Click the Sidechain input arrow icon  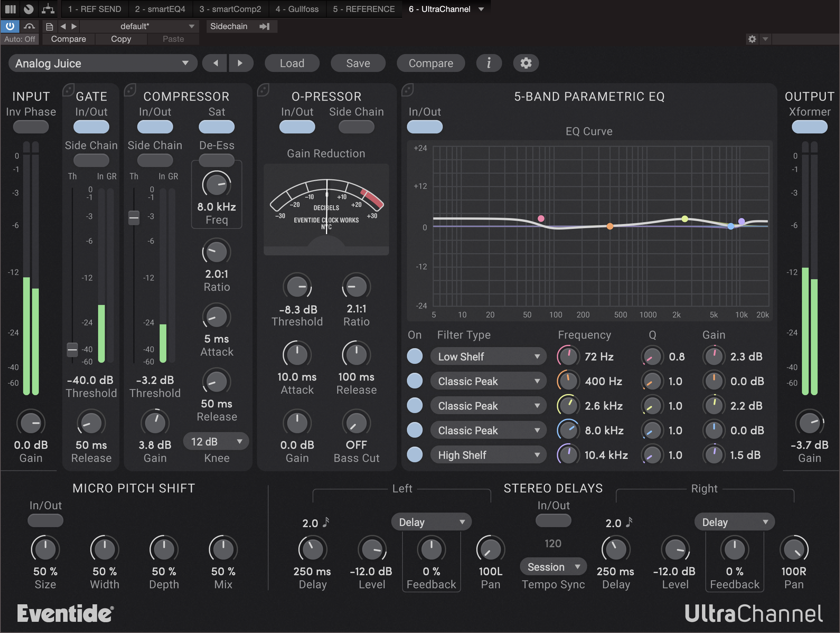coord(265,26)
